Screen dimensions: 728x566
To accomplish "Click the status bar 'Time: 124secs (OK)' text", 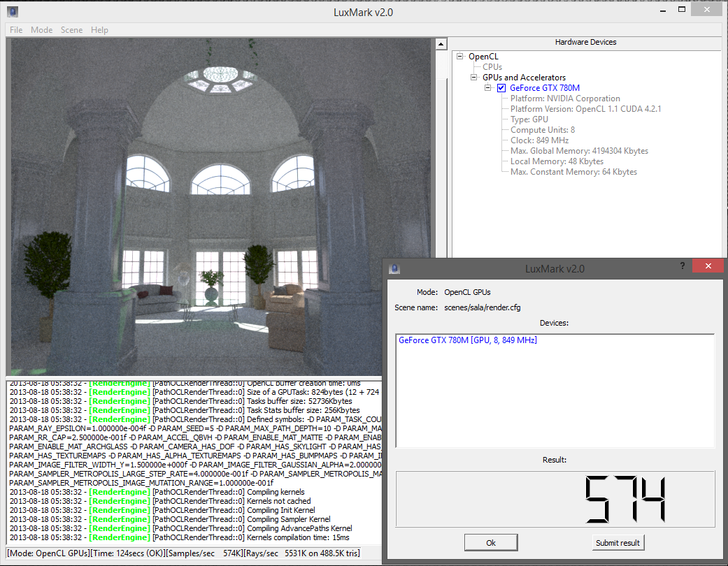I will [127, 553].
